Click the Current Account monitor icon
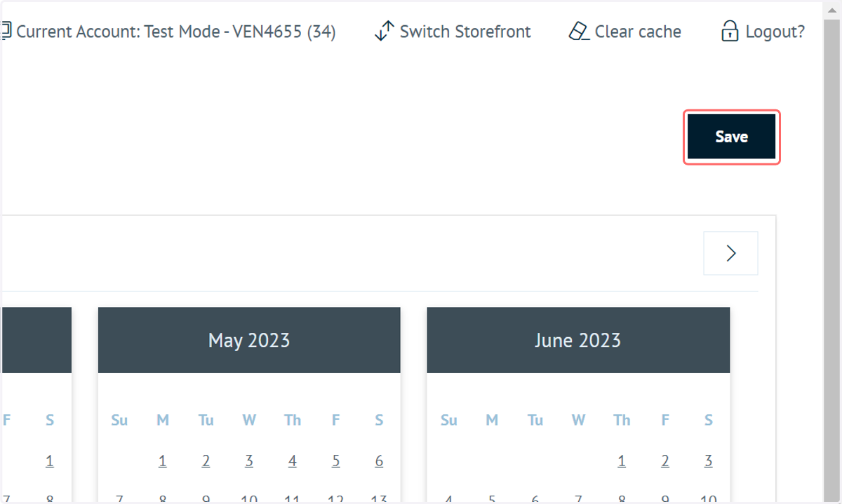842x504 pixels. point(6,31)
